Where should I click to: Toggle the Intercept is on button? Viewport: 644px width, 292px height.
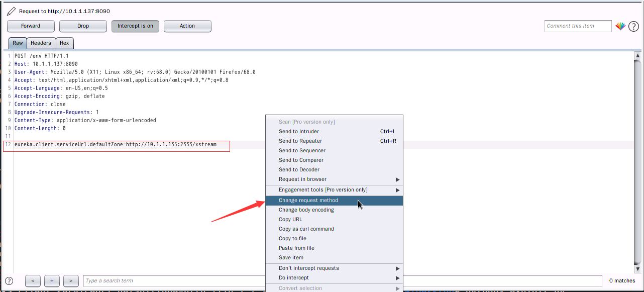tap(135, 26)
